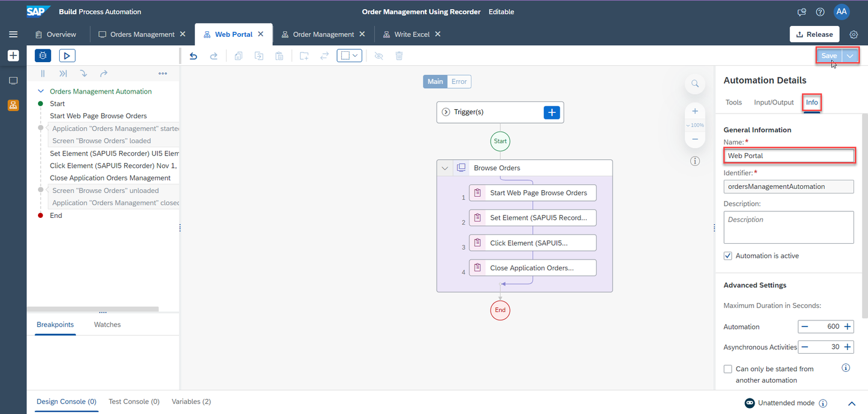The width and height of the screenshot is (868, 414).
Task: Click the Description text area
Action: tap(788, 228)
